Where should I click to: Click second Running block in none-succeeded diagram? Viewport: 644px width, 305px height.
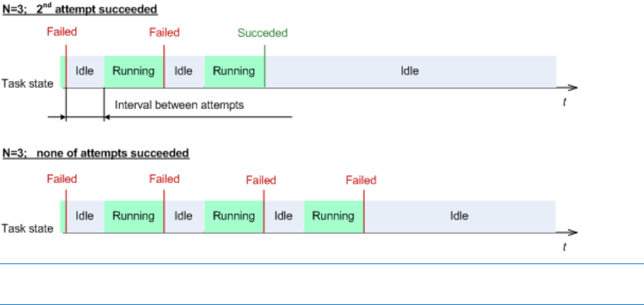tap(233, 216)
